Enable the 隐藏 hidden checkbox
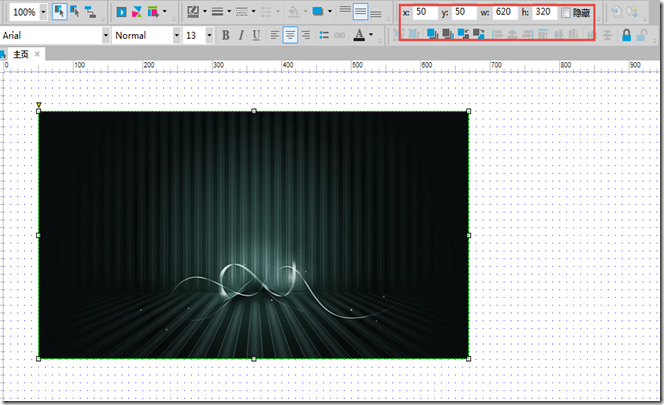 point(566,13)
